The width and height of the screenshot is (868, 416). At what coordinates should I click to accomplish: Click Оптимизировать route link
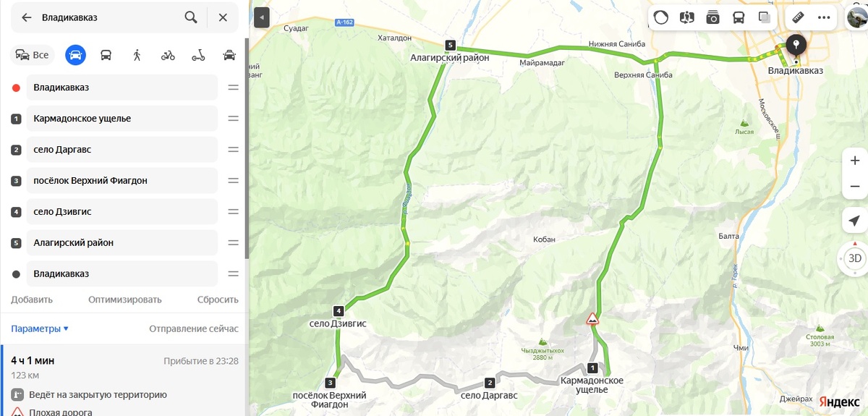125,300
